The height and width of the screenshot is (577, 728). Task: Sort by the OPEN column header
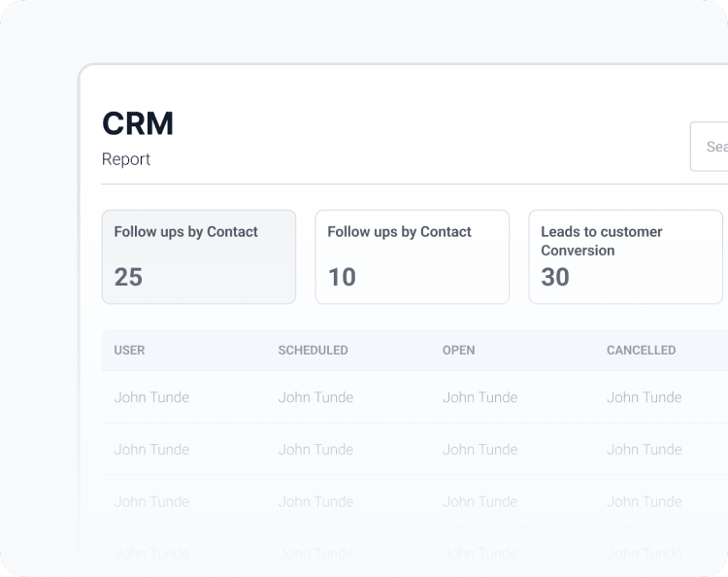458,350
